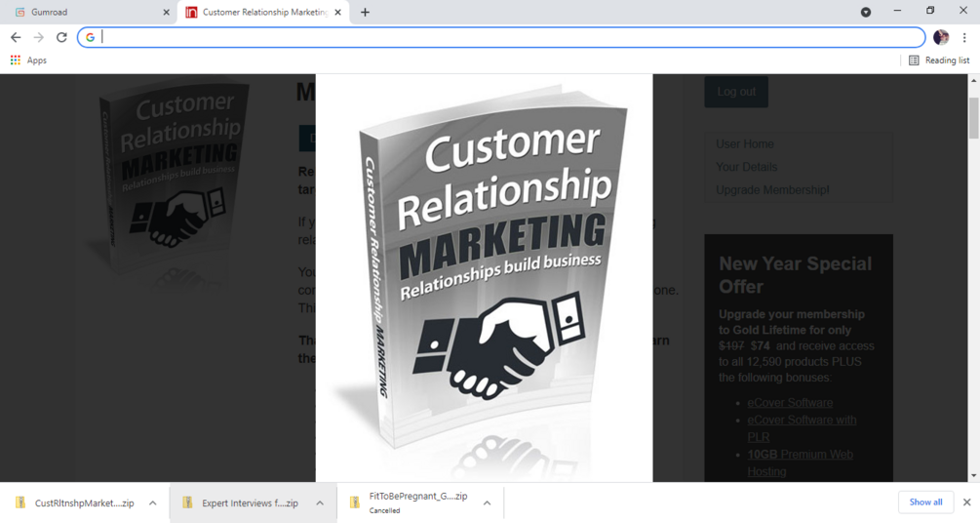Image resolution: width=980 pixels, height=523 pixels.
Task: Expand FitToBePregnant zip download options
Action: 487,503
